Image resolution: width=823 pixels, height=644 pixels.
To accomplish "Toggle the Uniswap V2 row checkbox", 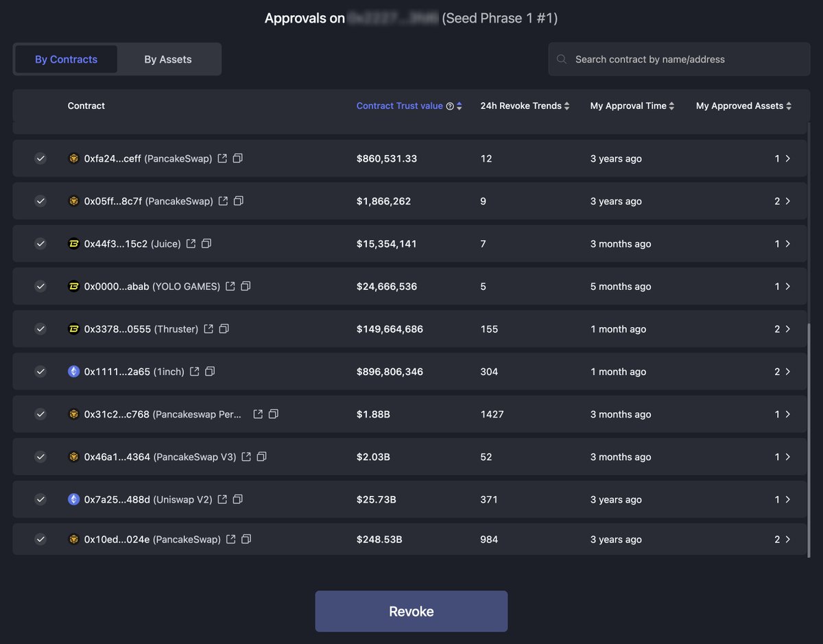I will (x=40, y=499).
